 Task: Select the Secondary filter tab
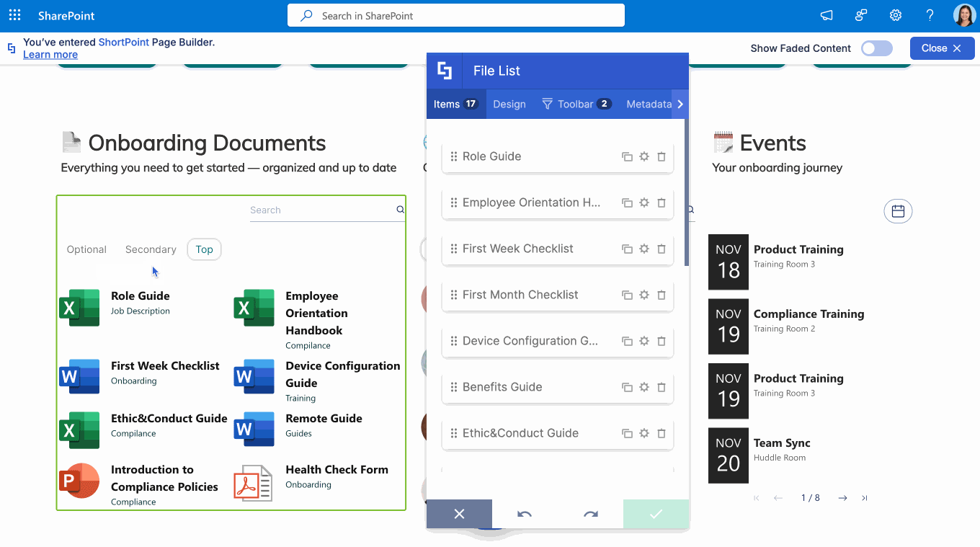pyautogui.click(x=151, y=249)
